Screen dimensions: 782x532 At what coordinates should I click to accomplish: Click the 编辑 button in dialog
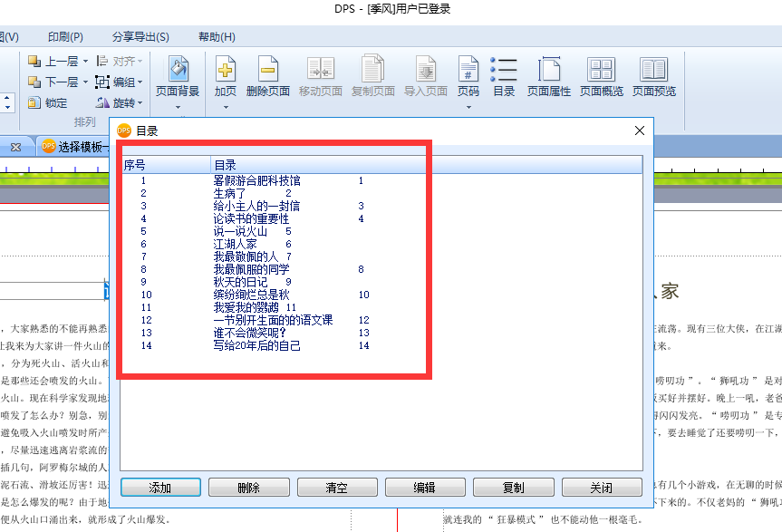[x=425, y=487]
